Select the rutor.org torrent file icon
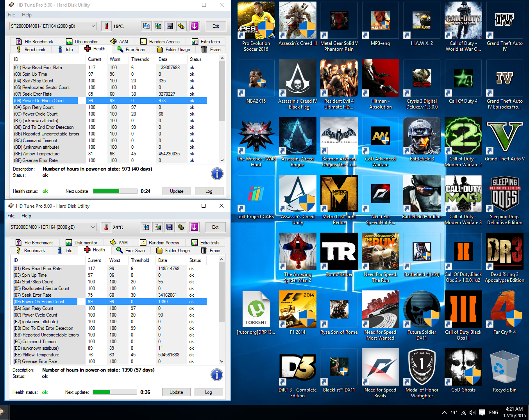The height and width of the screenshot is (420, 529). point(256,313)
